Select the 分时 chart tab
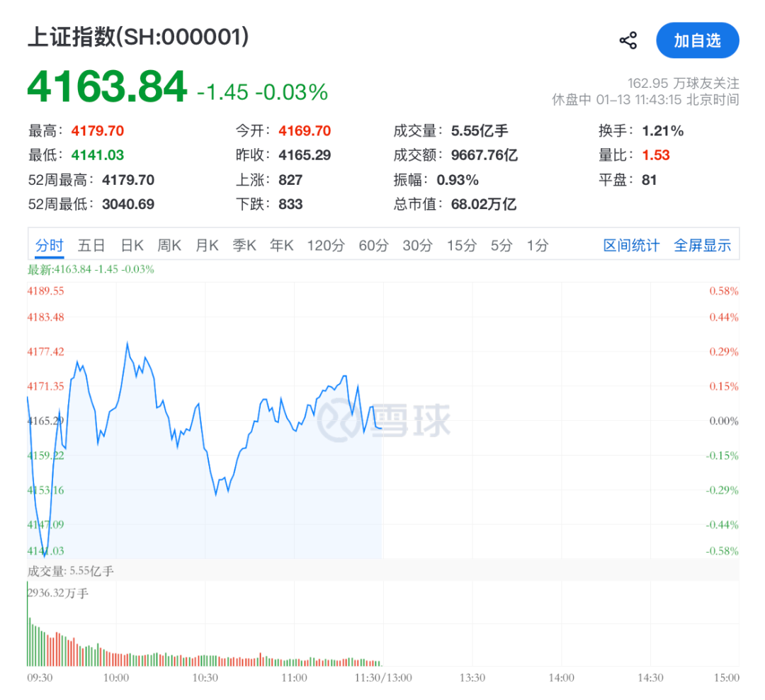The height and width of the screenshot is (700, 765). [50, 246]
